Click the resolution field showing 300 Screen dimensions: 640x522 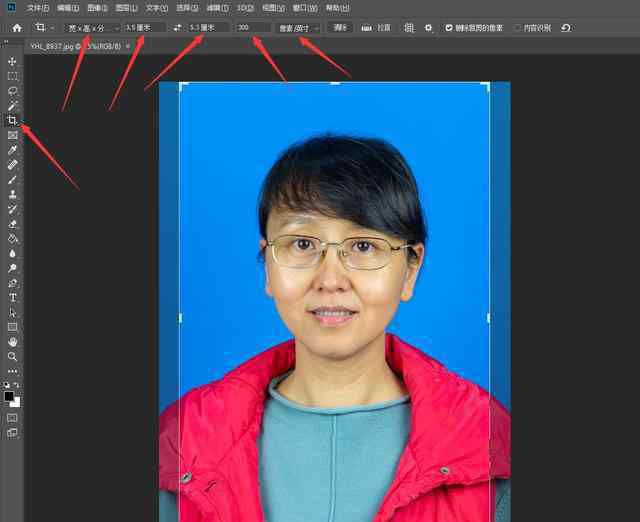(x=252, y=28)
